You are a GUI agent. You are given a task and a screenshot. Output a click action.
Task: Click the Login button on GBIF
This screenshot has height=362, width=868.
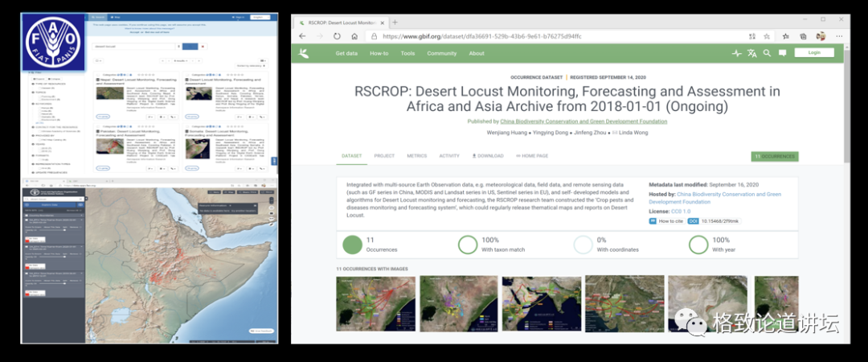pyautogui.click(x=813, y=52)
